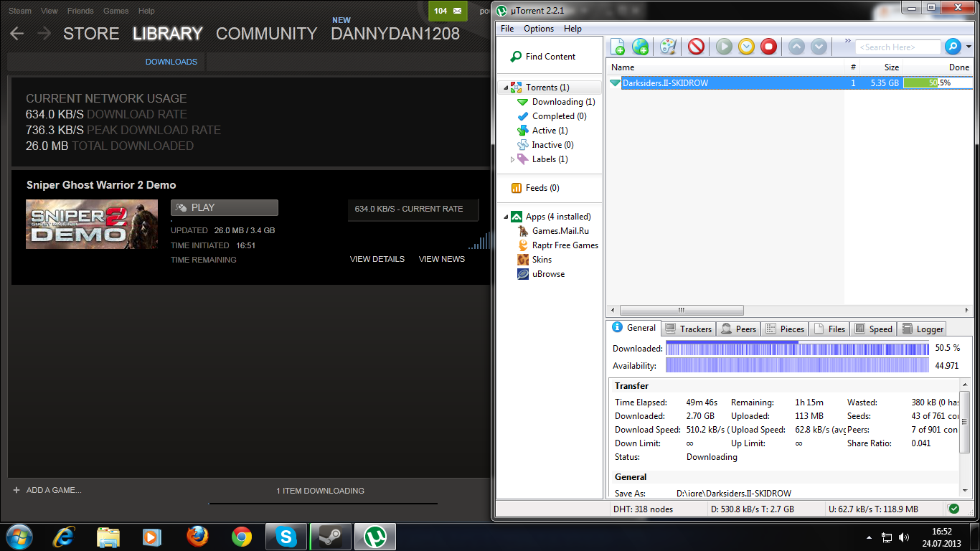Click the Availability pieces bar

(797, 366)
